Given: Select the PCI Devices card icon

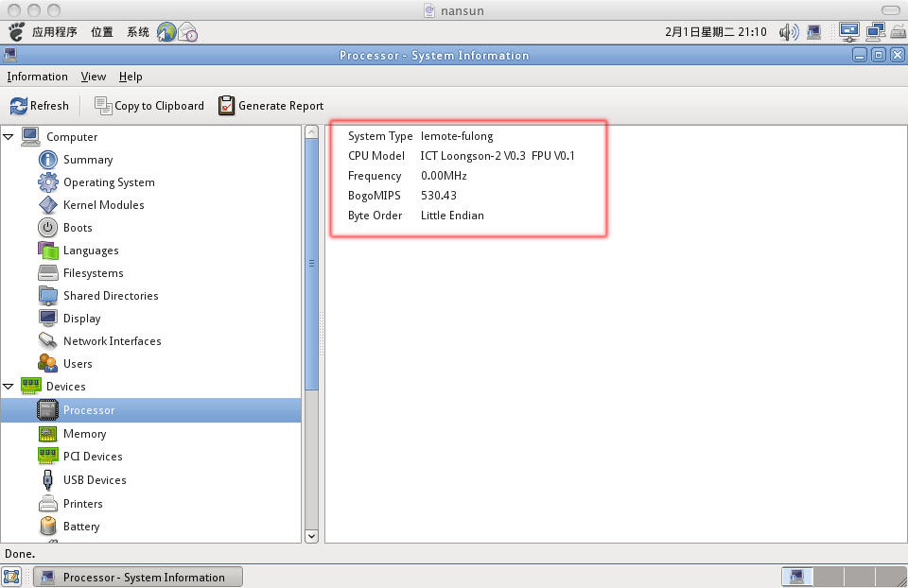Looking at the screenshot, I should (47, 456).
